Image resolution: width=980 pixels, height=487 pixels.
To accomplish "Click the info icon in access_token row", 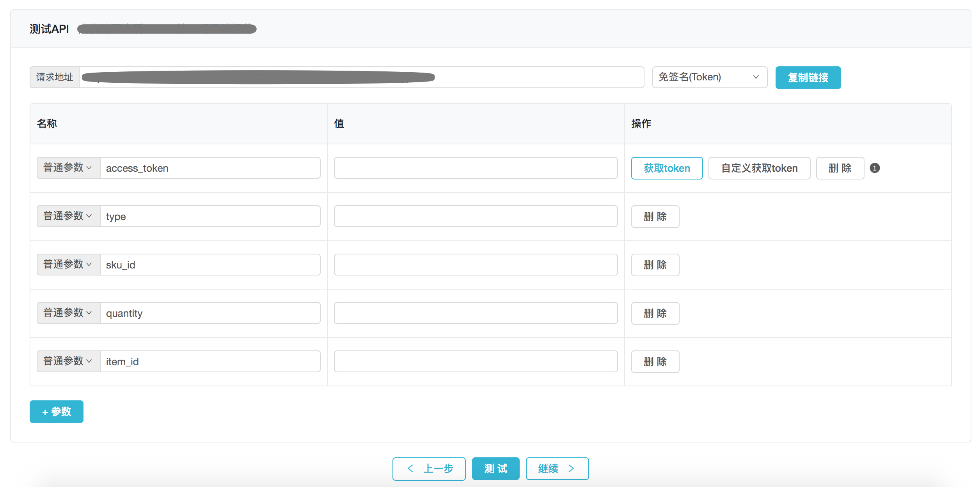I will pyautogui.click(x=875, y=168).
